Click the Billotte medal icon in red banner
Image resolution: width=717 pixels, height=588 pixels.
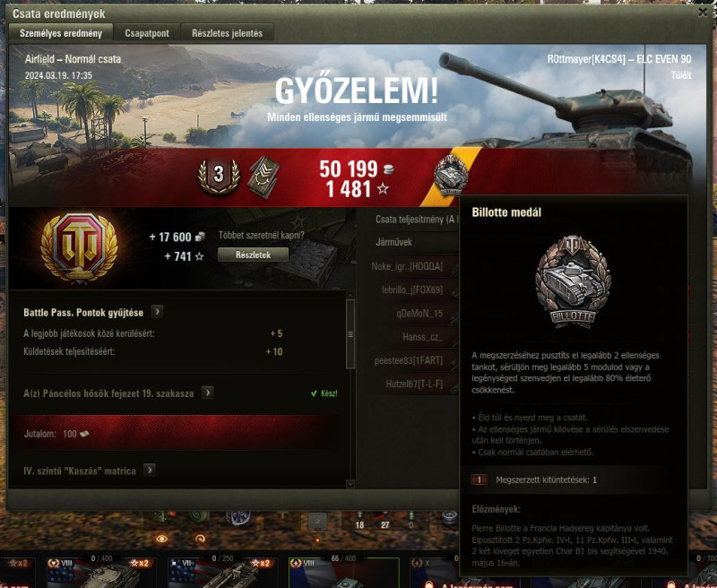[451, 176]
